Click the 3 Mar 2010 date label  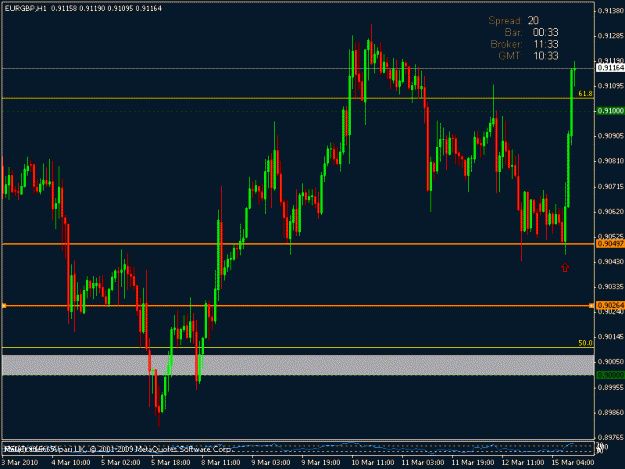pyautogui.click(x=20, y=463)
